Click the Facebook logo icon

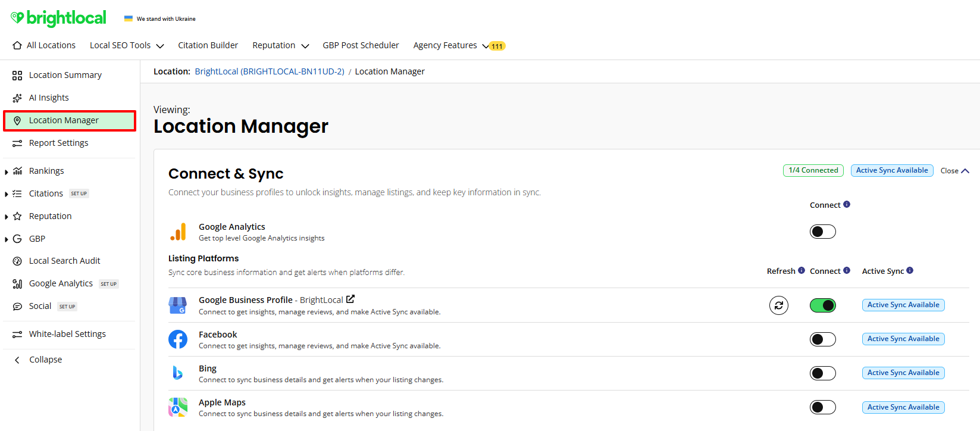click(178, 339)
